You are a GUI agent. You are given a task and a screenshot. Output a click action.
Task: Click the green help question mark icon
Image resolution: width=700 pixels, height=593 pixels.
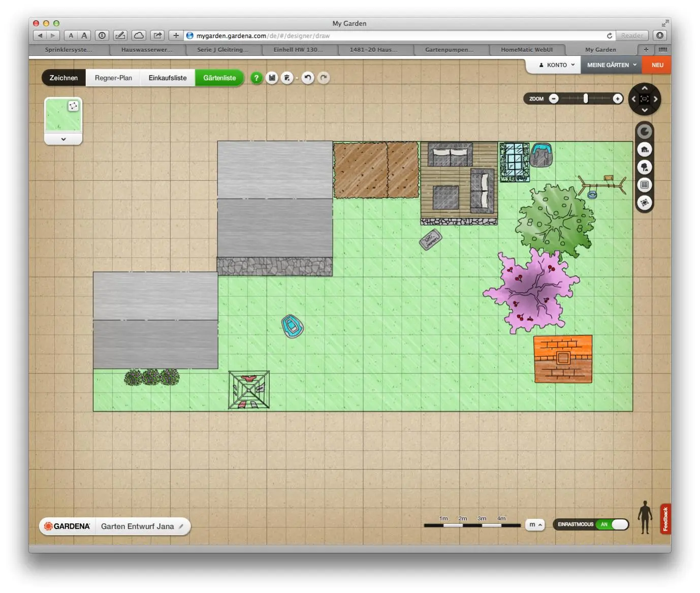[x=257, y=78]
